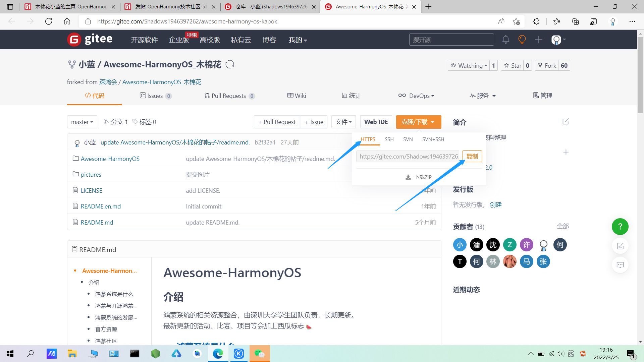Expand the master branch dropdown

(x=82, y=122)
